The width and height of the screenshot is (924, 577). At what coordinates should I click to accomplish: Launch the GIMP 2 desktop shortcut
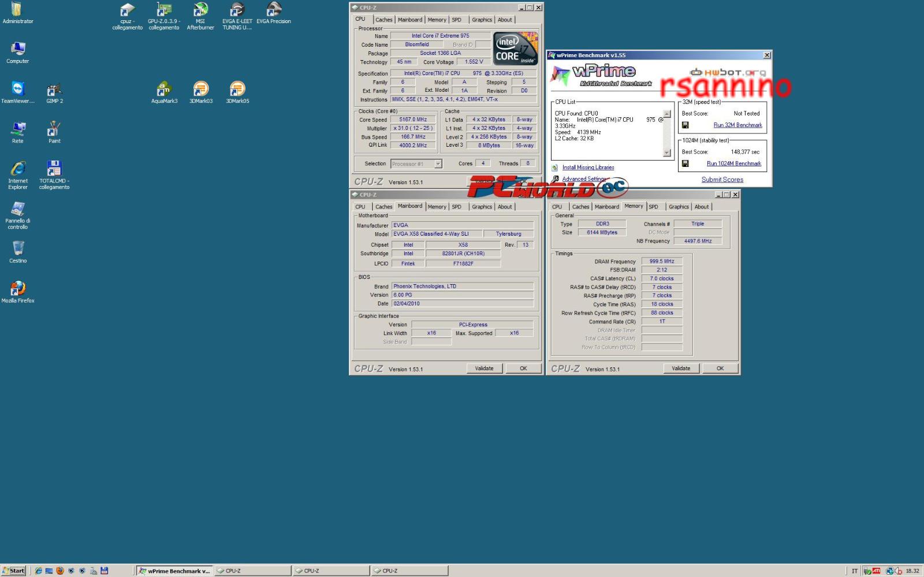coord(54,92)
